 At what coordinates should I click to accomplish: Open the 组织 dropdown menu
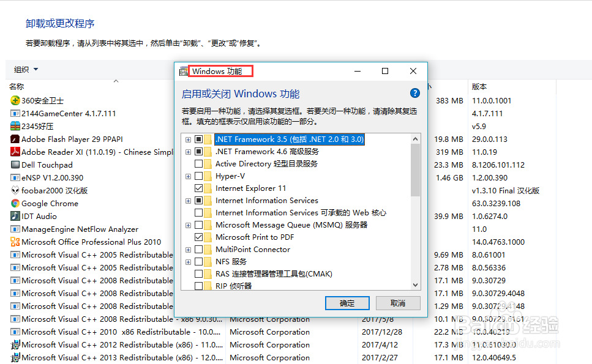click(x=26, y=69)
